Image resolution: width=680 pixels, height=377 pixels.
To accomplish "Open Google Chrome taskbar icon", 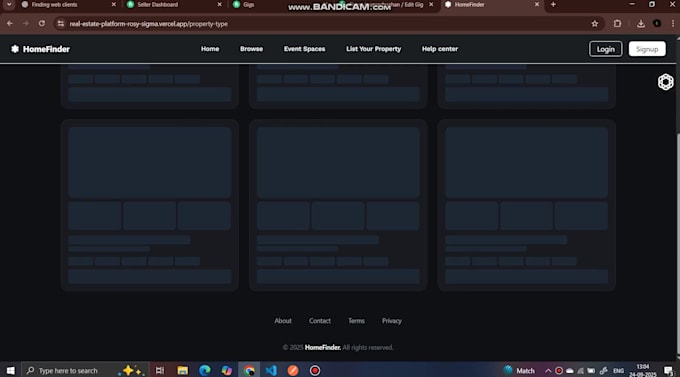I will [x=249, y=370].
